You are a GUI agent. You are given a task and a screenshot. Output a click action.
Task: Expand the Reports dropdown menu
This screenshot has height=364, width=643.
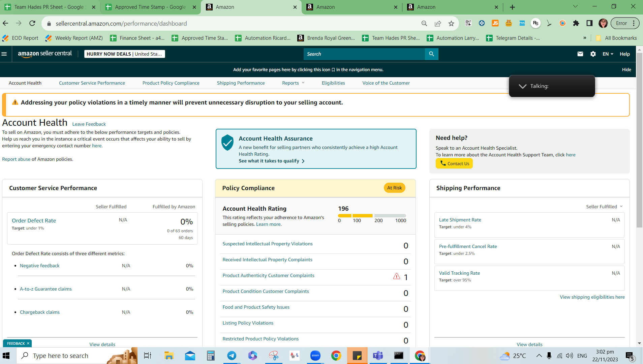pos(293,83)
